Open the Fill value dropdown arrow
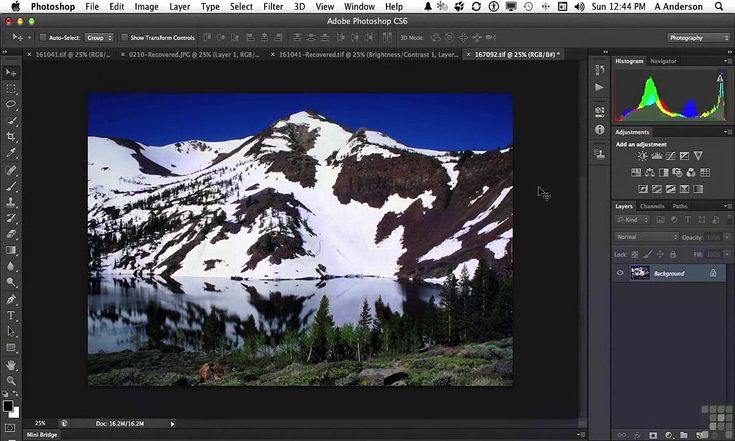Image resolution: width=735 pixels, height=441 pixels. coord(727,254)
